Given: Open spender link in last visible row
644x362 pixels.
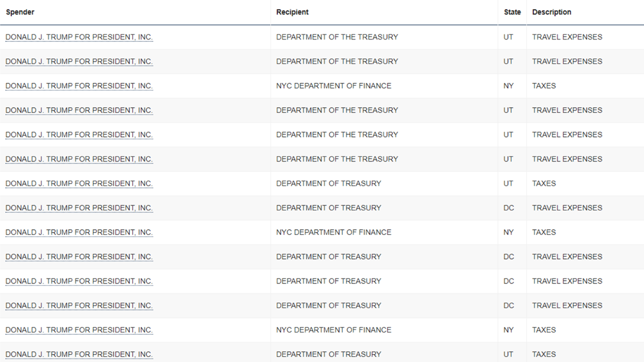Looking at the screenshot, I should 79,354.
